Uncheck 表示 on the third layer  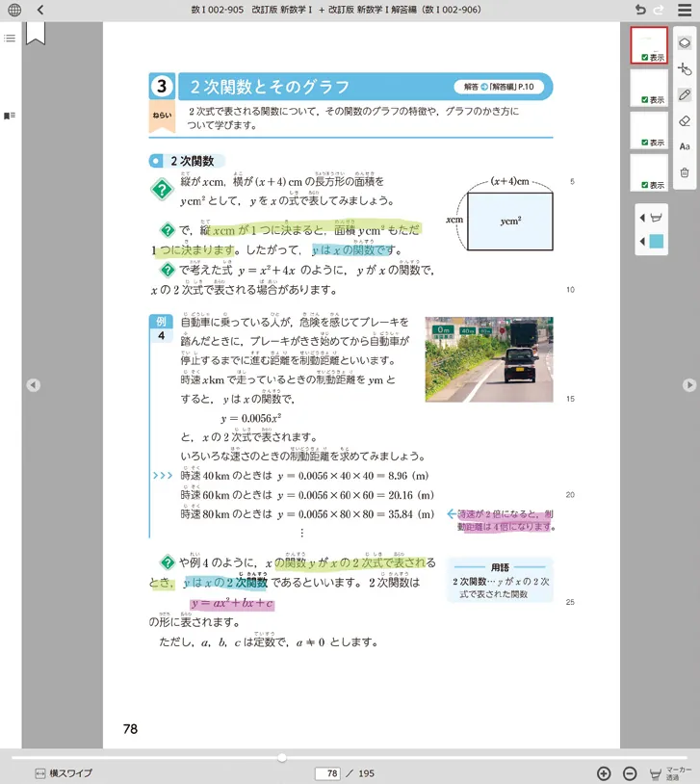click(x=644, y=143)
